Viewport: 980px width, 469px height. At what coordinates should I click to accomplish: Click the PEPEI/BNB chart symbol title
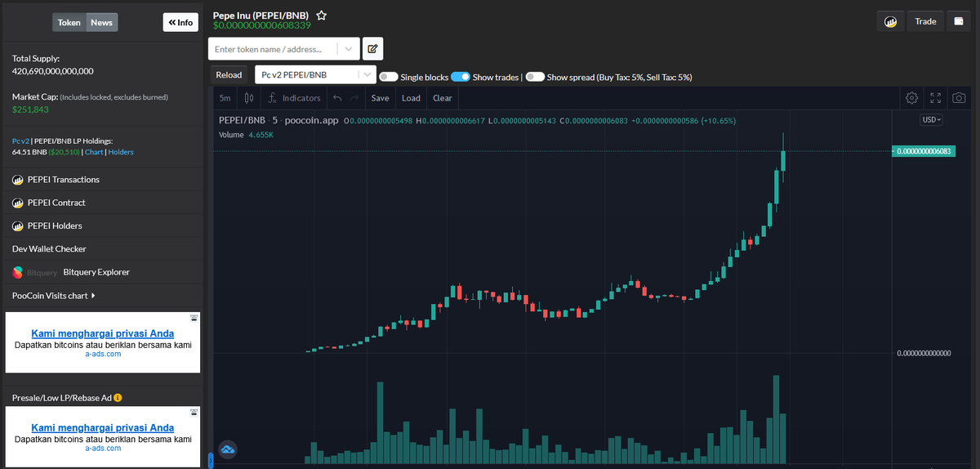click(243, 120)
